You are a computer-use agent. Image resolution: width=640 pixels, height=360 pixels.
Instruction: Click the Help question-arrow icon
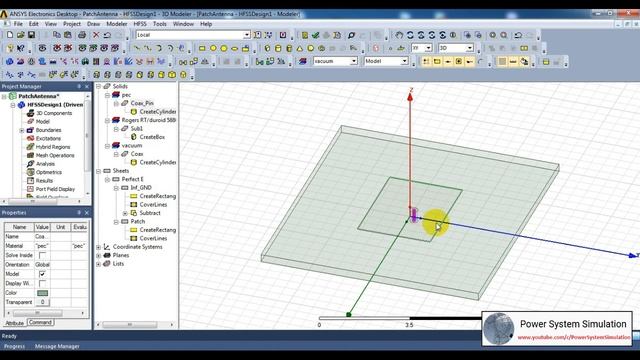(20, 48)
